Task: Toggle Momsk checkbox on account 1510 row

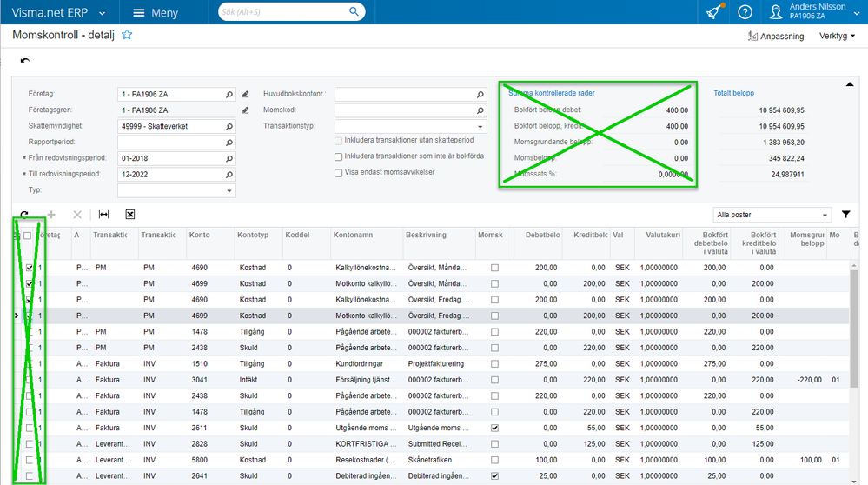Action: click(x=494, y=363)
